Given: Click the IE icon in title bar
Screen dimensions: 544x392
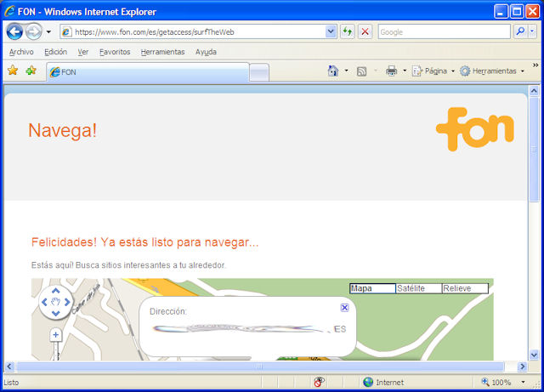Looking at the screenshot, I should click(9, 11).
